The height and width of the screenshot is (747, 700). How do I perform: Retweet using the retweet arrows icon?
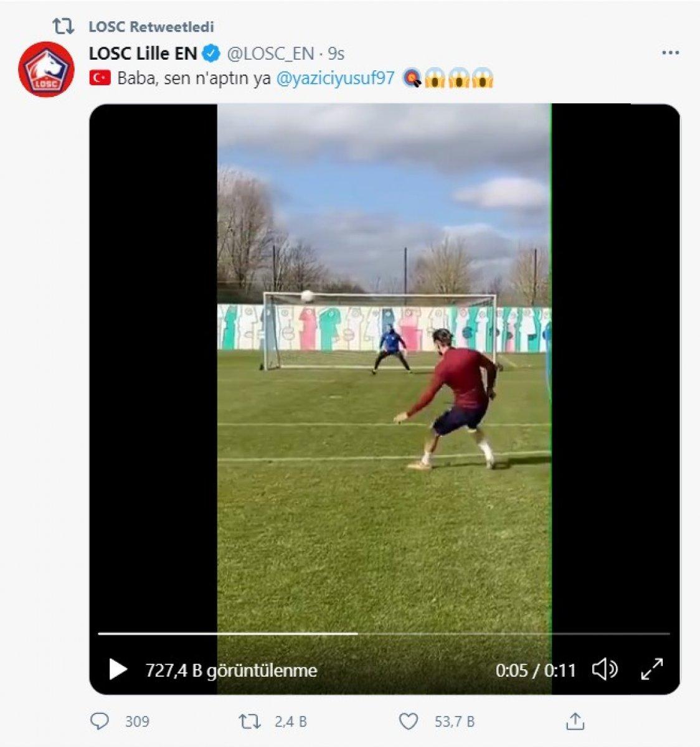click(x=249, y=722)
